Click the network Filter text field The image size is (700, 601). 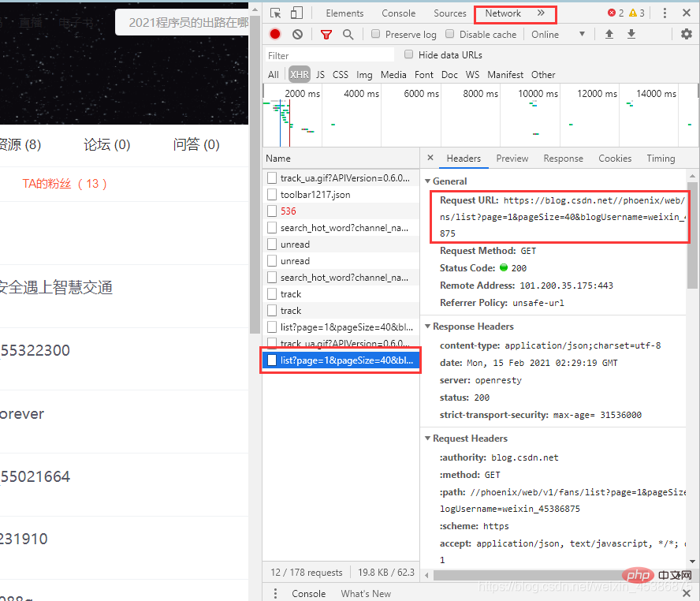click(x=330, y=55)
